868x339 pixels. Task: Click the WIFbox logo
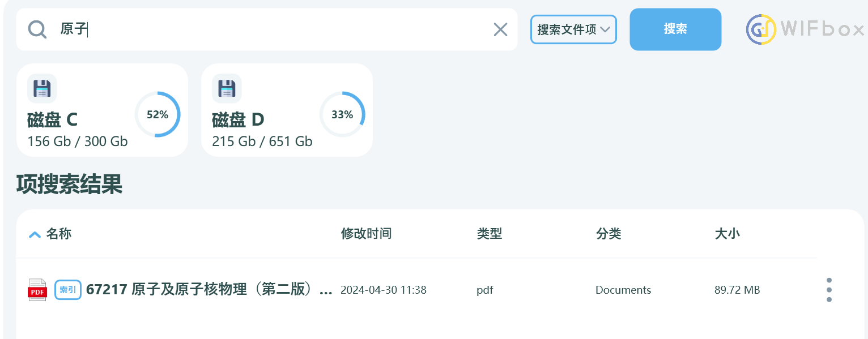[806, 29]
